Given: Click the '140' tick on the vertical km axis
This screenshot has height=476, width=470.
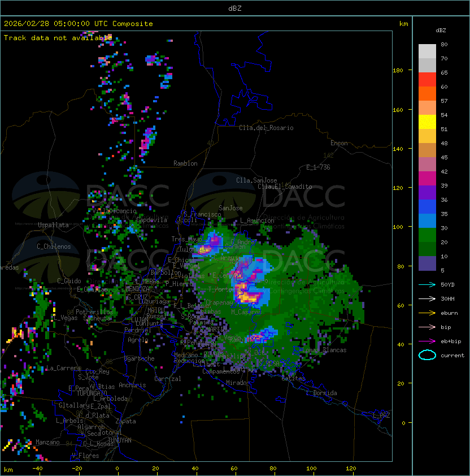Looking at the screenshot, I should pos(398,149).
